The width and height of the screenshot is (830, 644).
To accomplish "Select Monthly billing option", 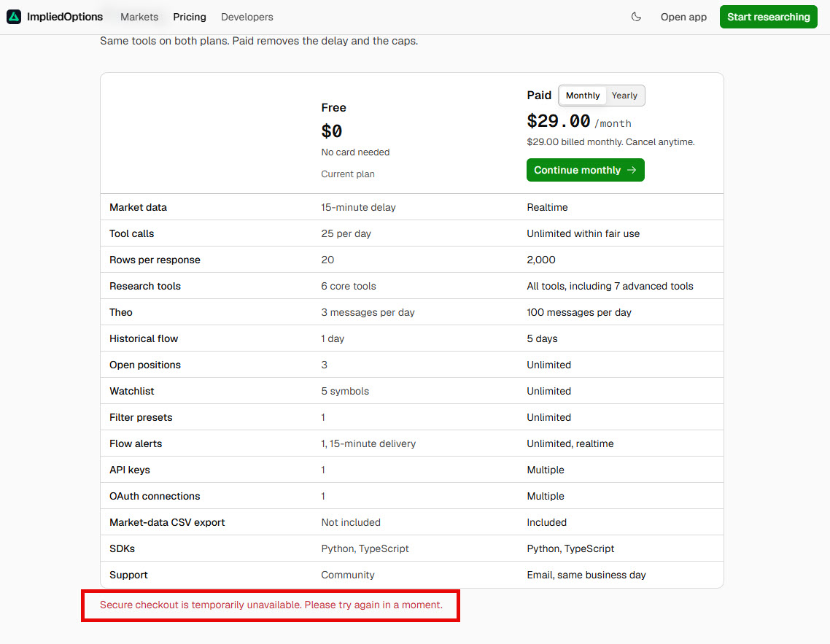I will (582, 96).
